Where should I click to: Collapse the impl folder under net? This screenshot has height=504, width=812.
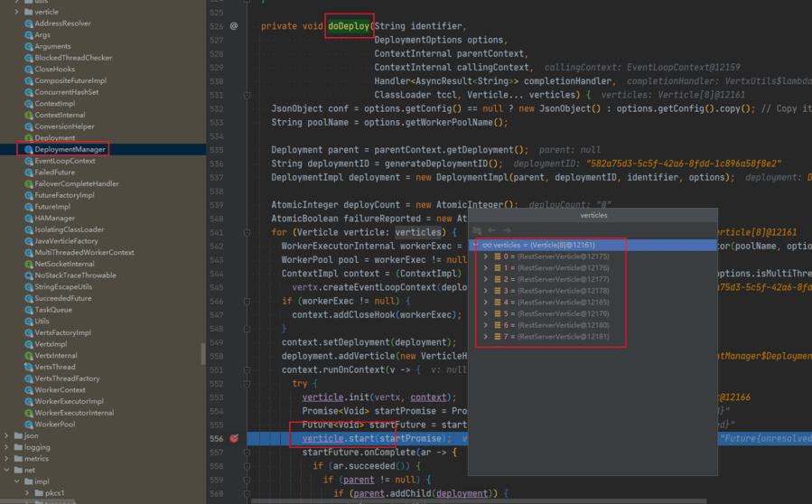click(x=17, y=481)
